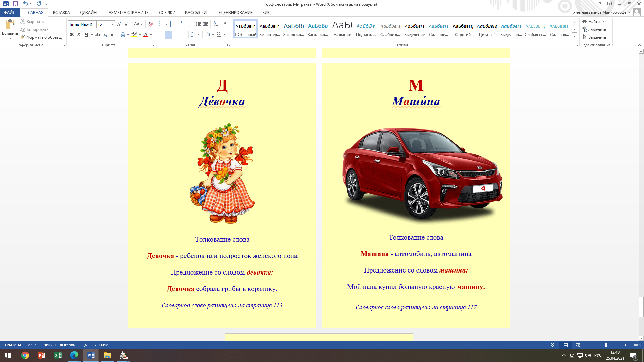Open Excel from the taskbar
This screenshot has width=644, height=362.
[58, 355]
